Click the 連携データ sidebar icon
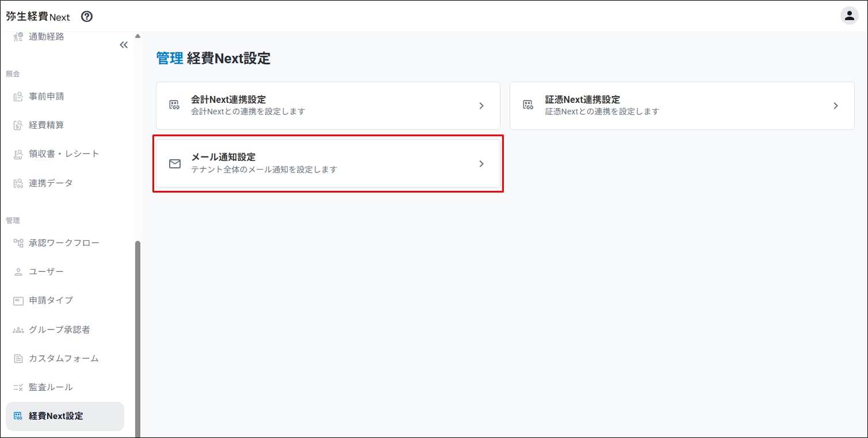 (x=18, y=183)
